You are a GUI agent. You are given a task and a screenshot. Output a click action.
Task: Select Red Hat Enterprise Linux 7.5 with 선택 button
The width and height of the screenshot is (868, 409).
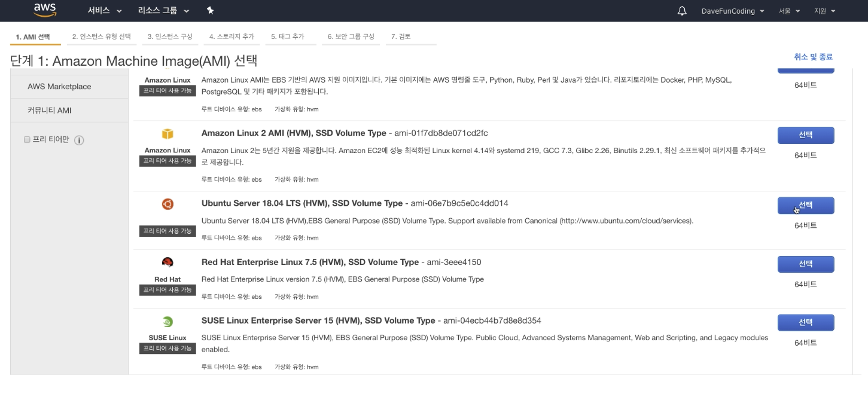pos(806,264)
